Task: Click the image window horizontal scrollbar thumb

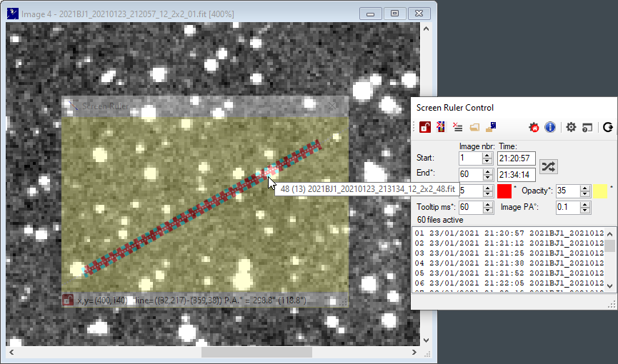Action: (256, 352)
